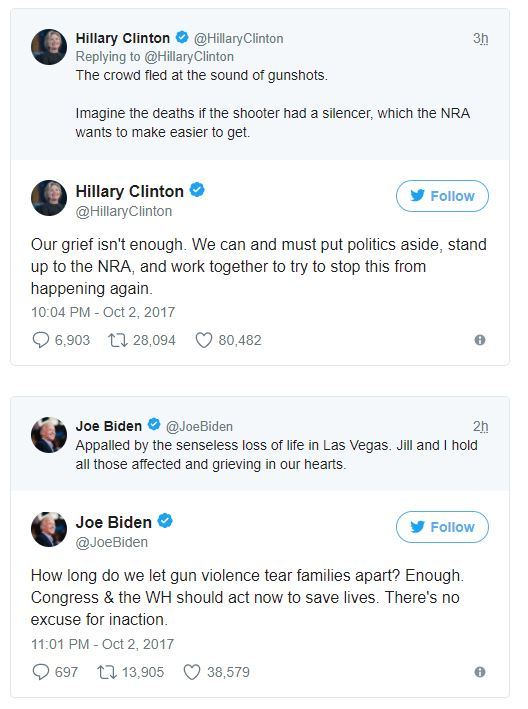This screenshot has height=709, width=528.
Task: Like Joe Biden's tweet with 38,579 likes
Action: [192, 672]
